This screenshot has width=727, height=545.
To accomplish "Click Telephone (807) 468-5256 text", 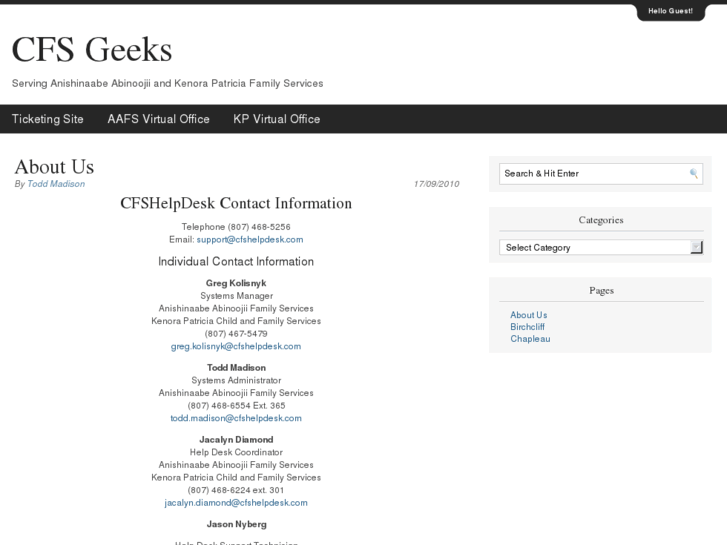I will click(x=236, y=227).
